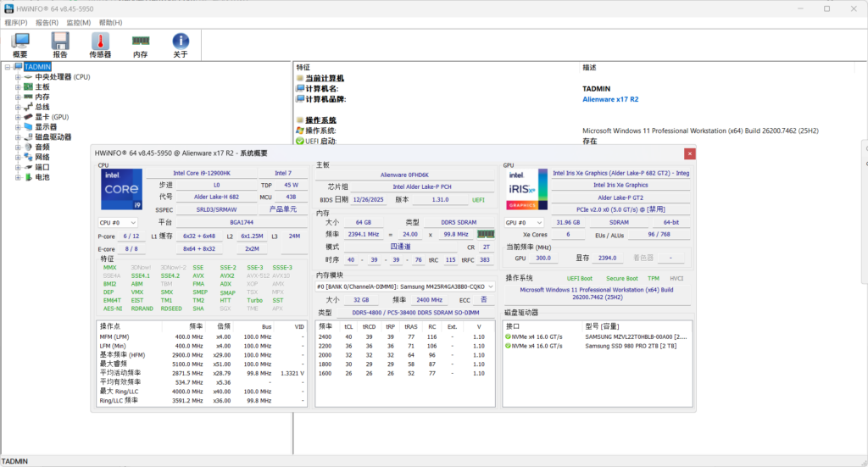Click the Intel Alder Lake-P PCH chipset field
868x467 pixels.
[422, 187]
